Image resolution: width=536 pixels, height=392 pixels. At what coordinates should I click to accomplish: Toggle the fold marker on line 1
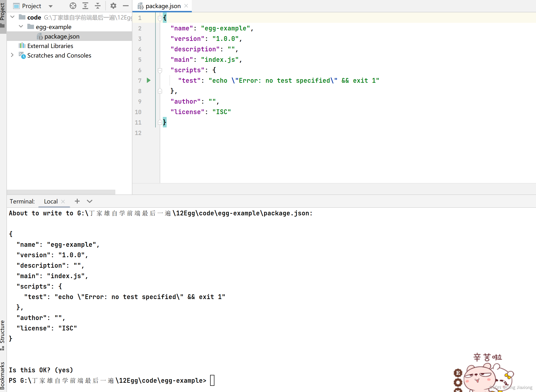click(159, 18)
